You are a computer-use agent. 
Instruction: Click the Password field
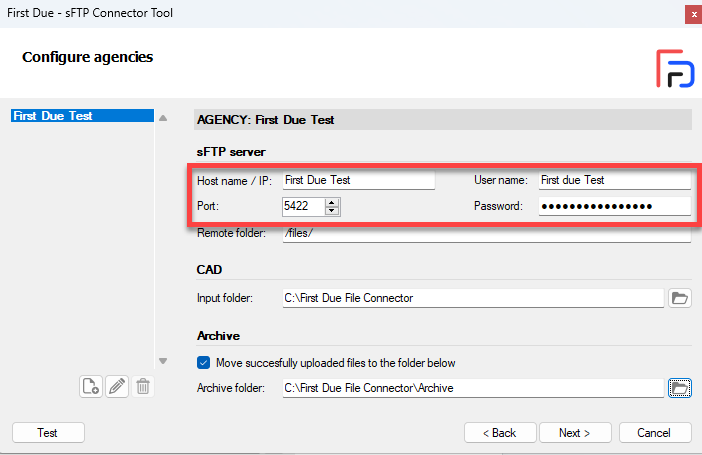click(615, 206)
